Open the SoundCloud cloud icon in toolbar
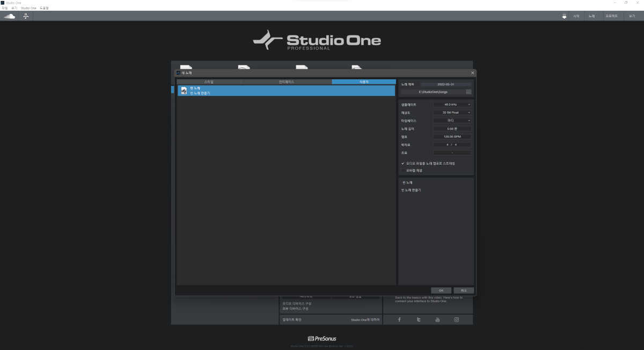The height and width of the screenshot is (350, 644). [x=9, y=16]
